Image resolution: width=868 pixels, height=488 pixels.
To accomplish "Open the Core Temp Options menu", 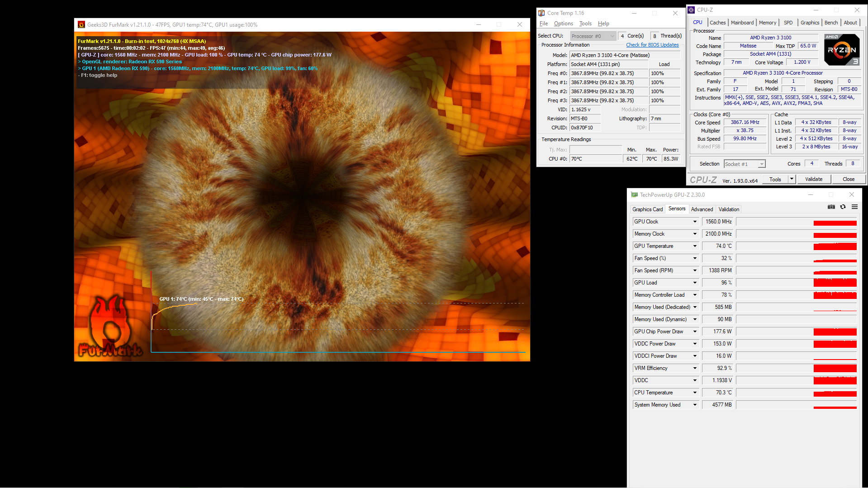I will pos(564,24).
